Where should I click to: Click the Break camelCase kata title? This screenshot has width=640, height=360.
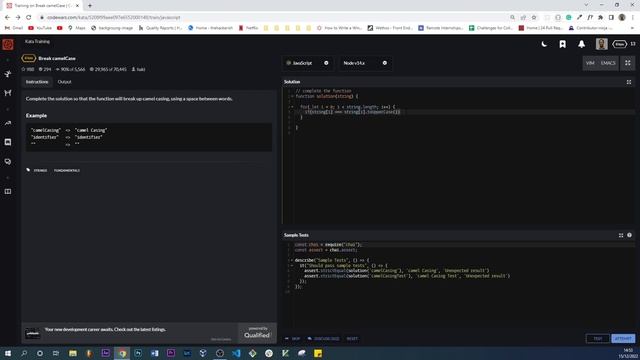point(57,58)
